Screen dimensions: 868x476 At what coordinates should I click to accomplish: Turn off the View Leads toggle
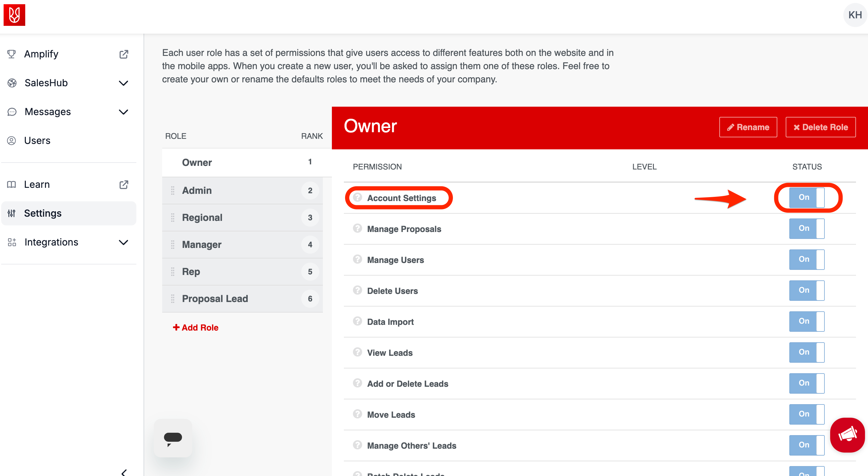[x=806, y=352]
